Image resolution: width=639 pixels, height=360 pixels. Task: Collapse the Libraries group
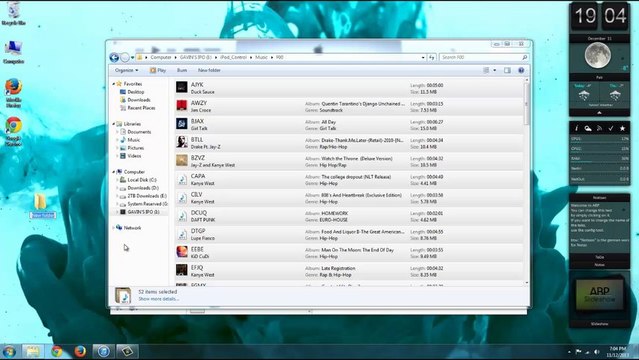click(x=114, y=124)
